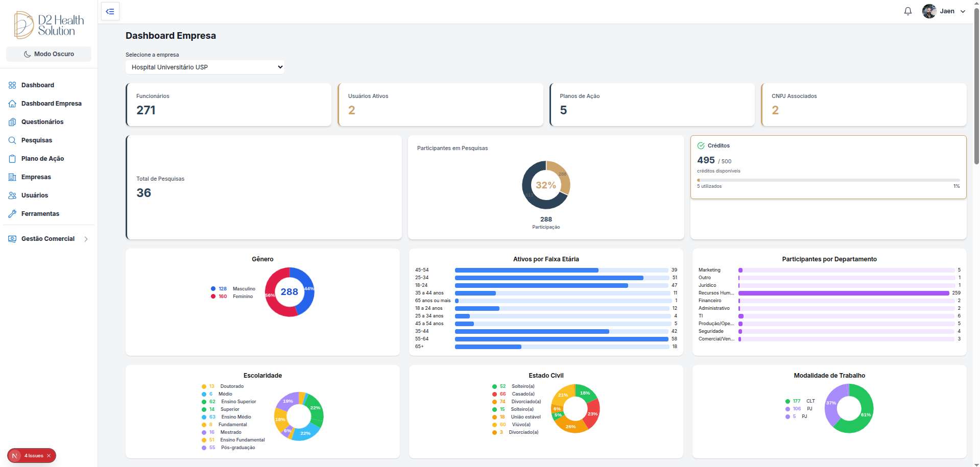Expand the Gestão Comercial submenu
The height and width of the screenshot is (467, 980).
(85, 238)
